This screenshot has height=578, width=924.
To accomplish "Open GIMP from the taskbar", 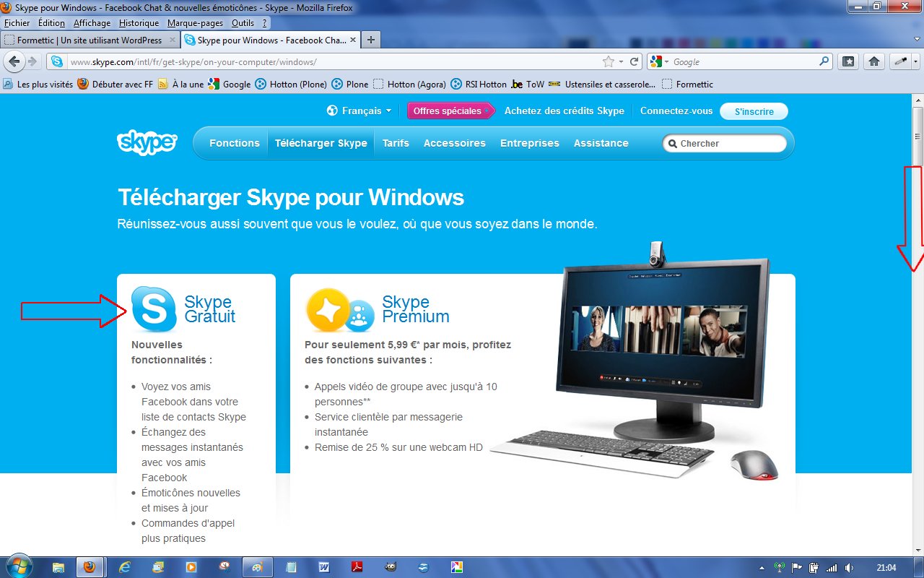I will (x=390, y=567).
